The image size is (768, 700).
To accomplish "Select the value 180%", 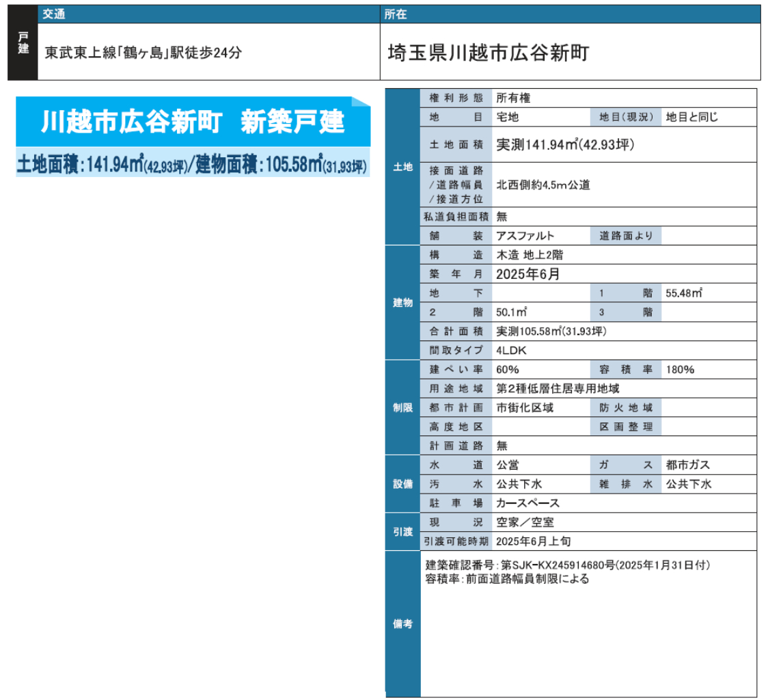I will tap(680, 370).
